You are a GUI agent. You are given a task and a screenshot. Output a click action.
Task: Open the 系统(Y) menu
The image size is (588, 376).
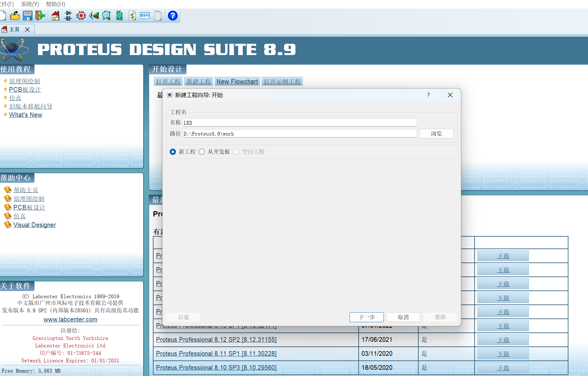click(x=30, y=4)
